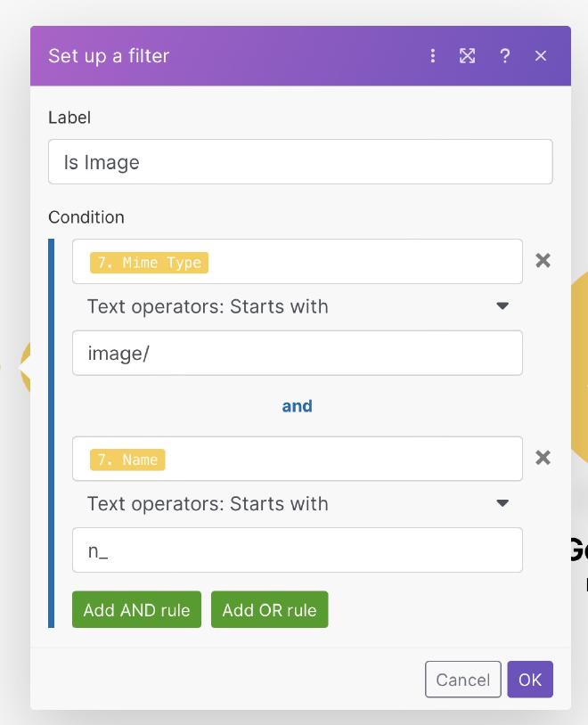588x725 pixels.
Task: Close the Set up a filter dialog
Action: click(541, 55)
